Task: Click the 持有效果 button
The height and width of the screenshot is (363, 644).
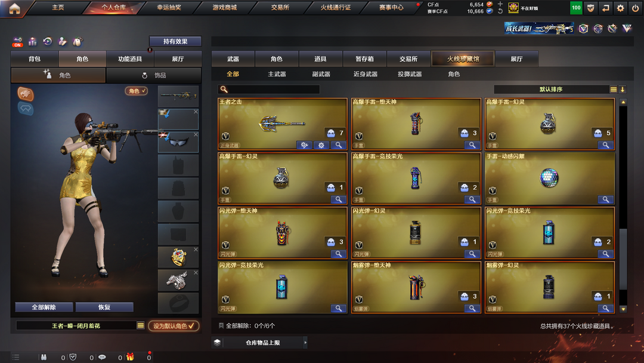Action: [x=175, y=41]
